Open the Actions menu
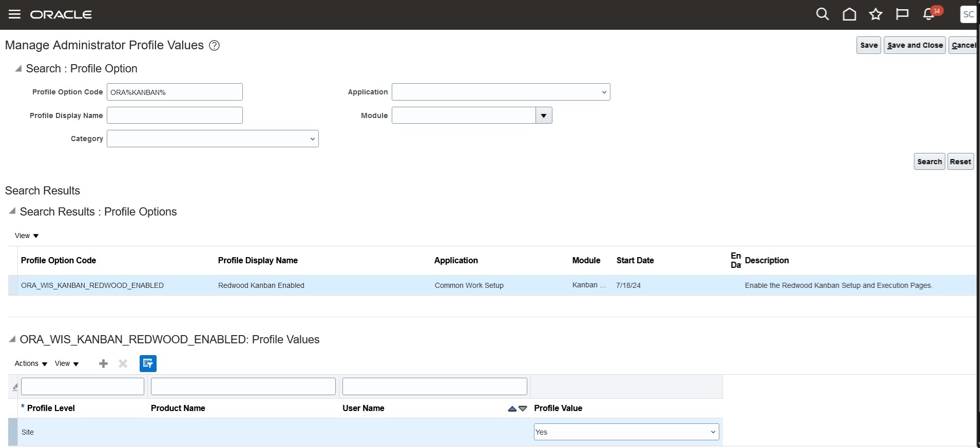 pyautogui.click(x=31, y=363)
